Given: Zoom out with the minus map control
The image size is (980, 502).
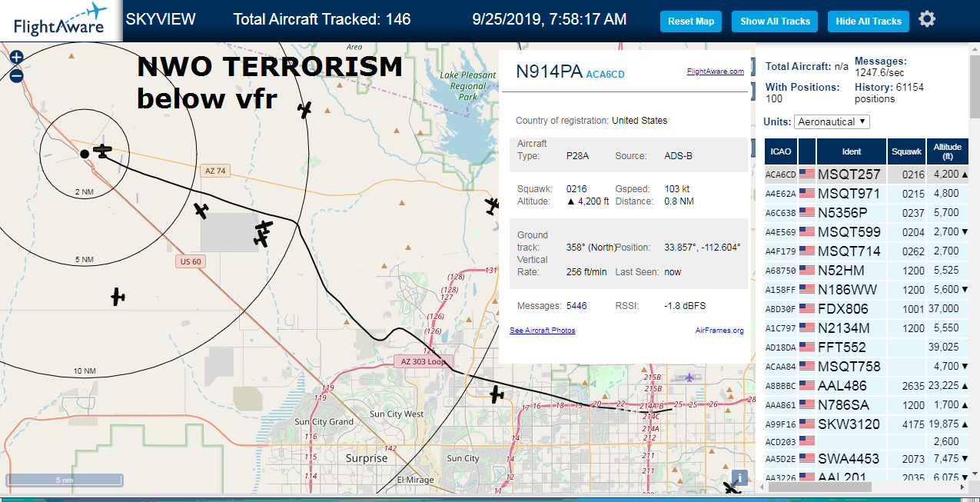Looking at the screenshot, I should pos(16,75).
